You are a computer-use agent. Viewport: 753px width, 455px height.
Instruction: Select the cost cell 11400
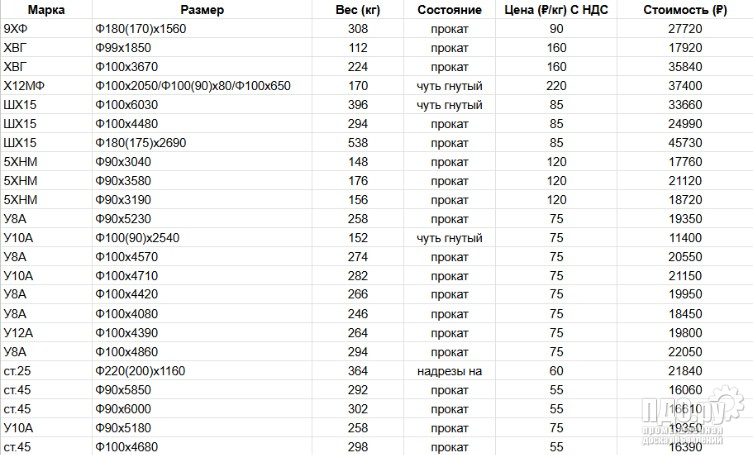point(686,238)
